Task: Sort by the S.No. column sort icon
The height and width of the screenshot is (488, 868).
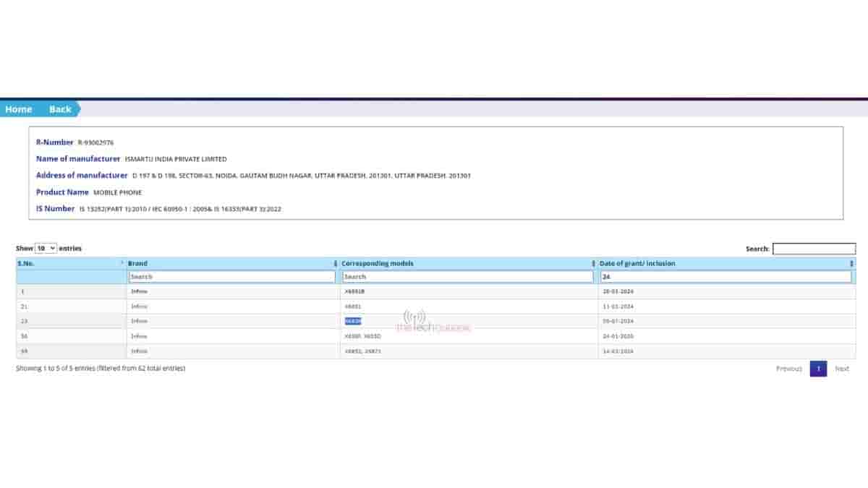Action: pos(122,263)
